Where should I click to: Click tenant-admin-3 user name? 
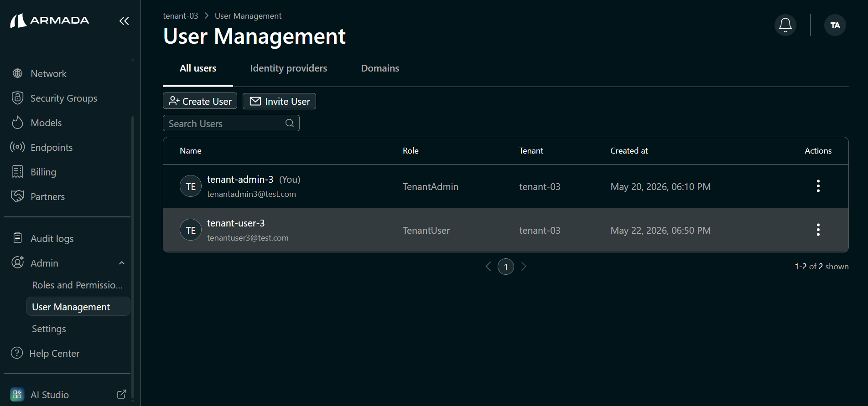240,180
